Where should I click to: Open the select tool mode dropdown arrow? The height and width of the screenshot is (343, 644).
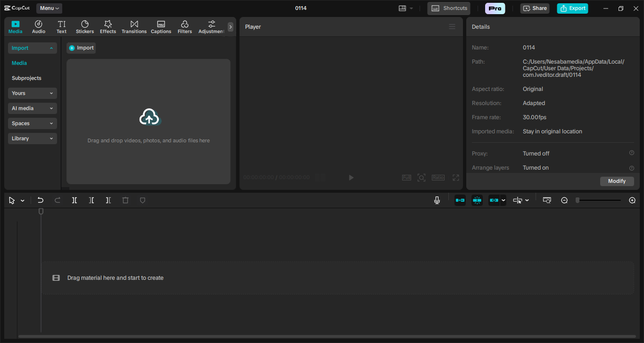pos(23,201)
